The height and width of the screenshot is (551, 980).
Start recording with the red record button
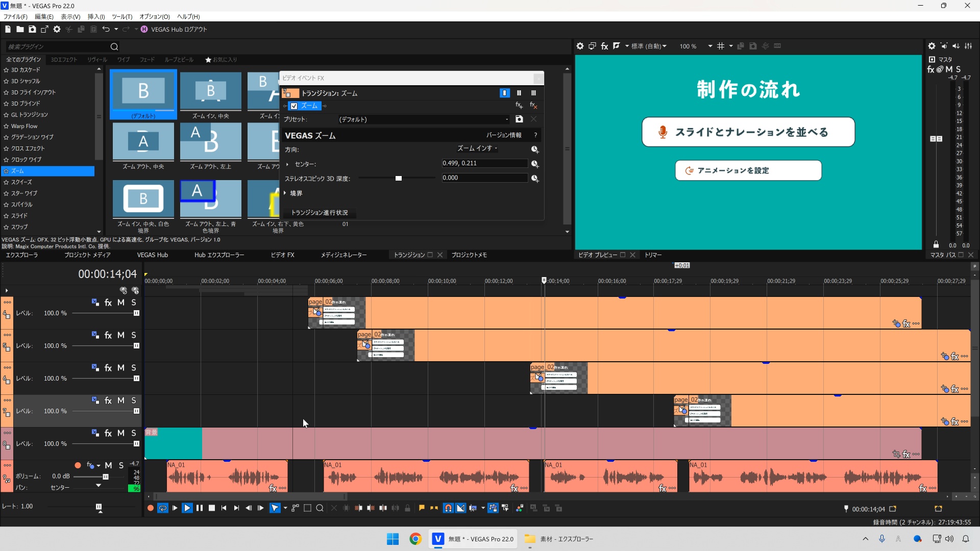pyautogui.click(x=151, y=508)
